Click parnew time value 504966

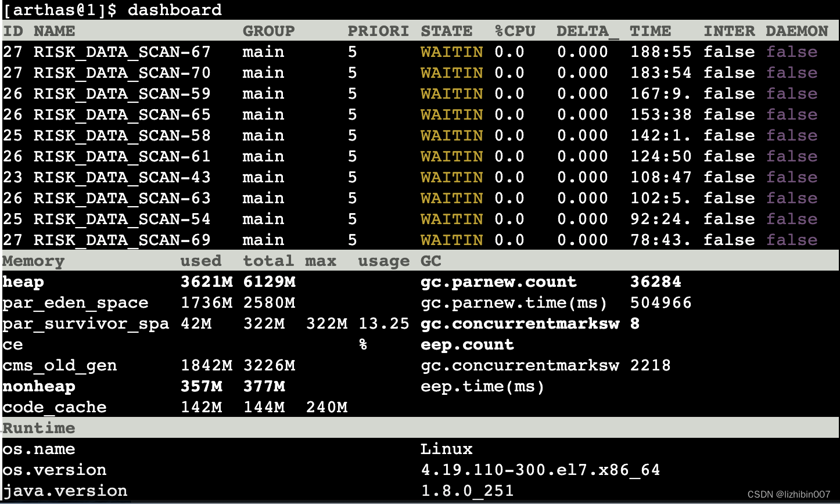click(661, 303)
